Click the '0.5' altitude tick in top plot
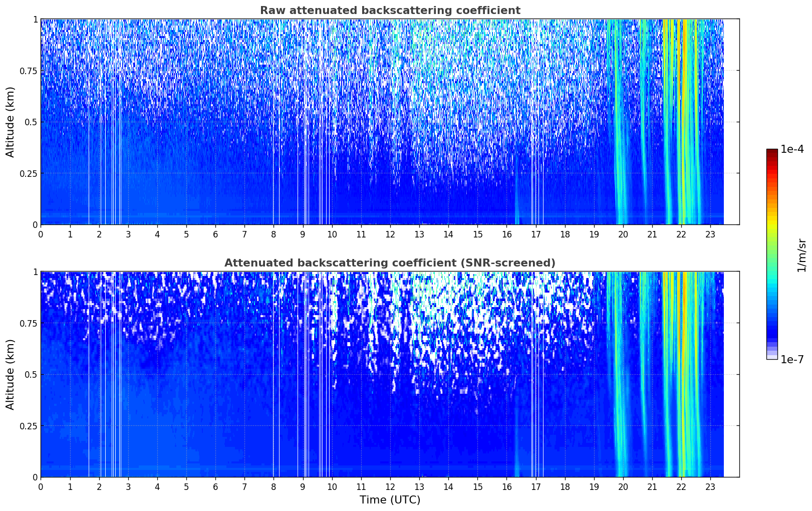The image size is (812, 511). (x=31, y=122)
